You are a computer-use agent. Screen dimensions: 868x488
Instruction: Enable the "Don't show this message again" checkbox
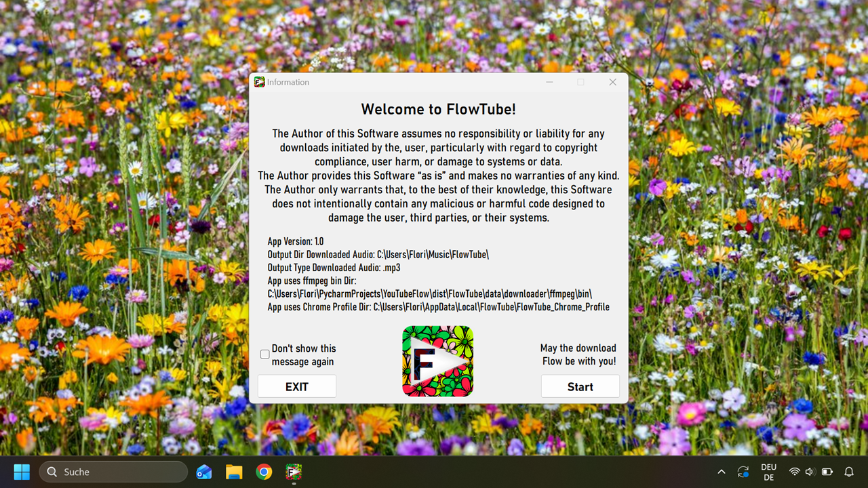point(264,354)
